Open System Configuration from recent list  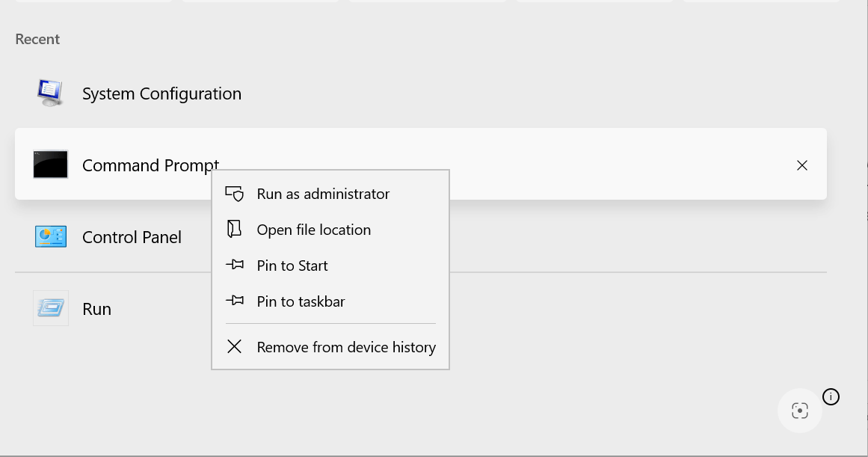tap(161, 93)
